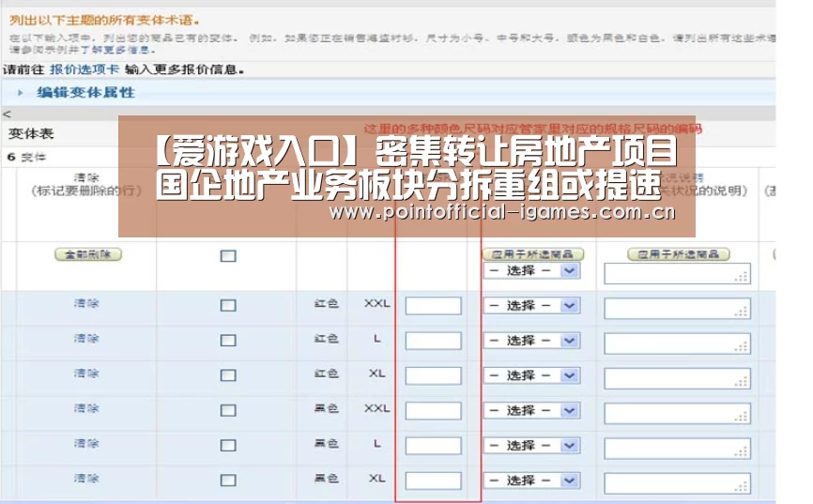Click 清除 for the 红色 L row
Image resolution: width=813 pixels, height=504 pixels.
[86, 339]
